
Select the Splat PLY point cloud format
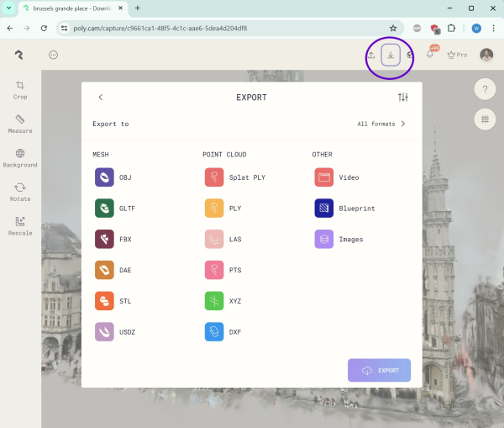(x=214, y=177)
